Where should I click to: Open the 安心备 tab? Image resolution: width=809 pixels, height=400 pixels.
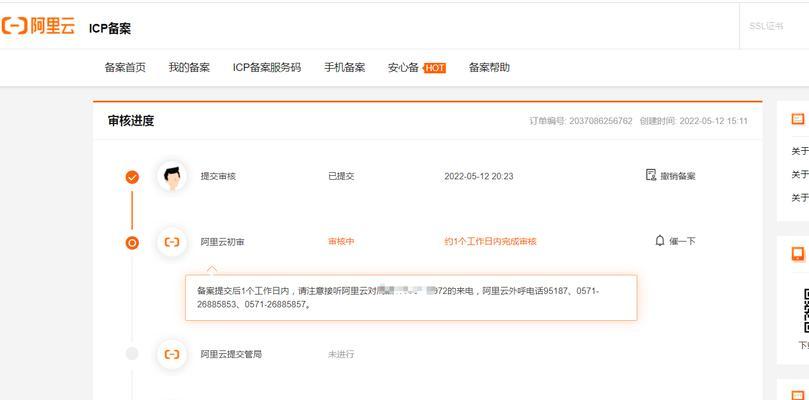pos(403,68)
